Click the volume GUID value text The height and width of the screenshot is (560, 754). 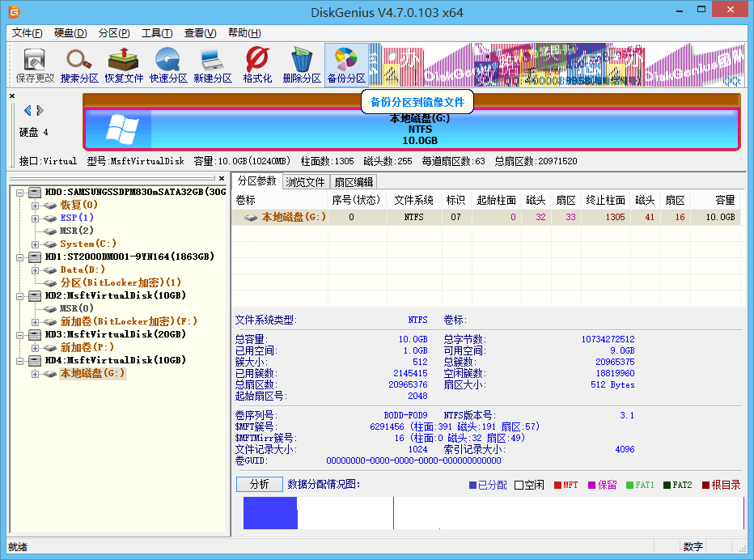point(413,461)
